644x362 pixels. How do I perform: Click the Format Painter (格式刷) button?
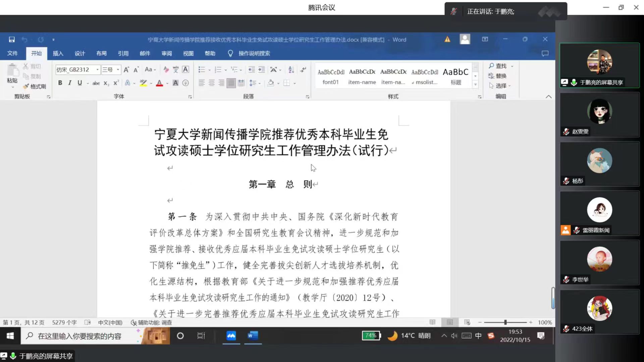point(35,86)
